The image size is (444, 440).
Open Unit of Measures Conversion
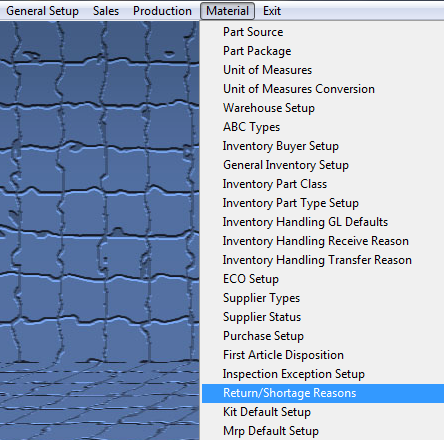coord(323,89)
